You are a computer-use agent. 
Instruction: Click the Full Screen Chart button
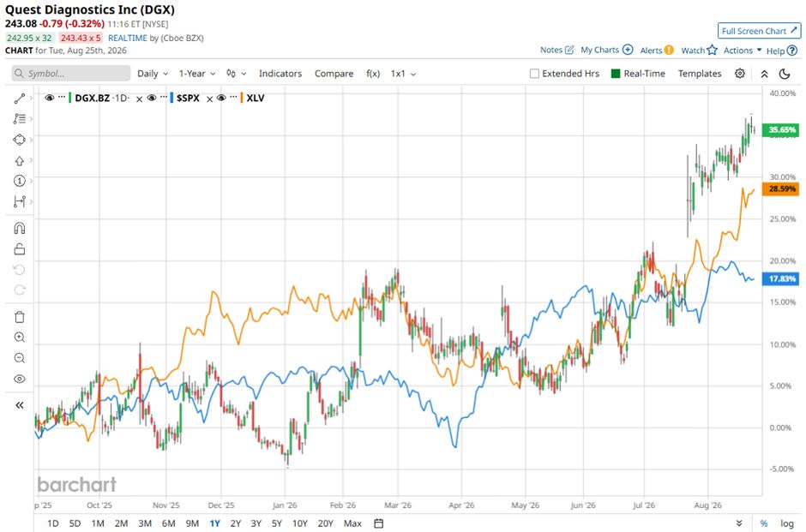(x=759, y=31)
